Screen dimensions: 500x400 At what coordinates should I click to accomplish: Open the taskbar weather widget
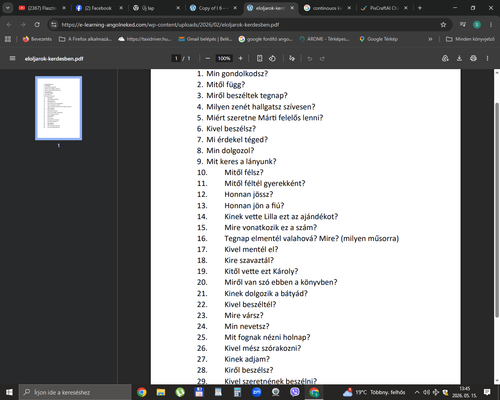coord(374,392)
